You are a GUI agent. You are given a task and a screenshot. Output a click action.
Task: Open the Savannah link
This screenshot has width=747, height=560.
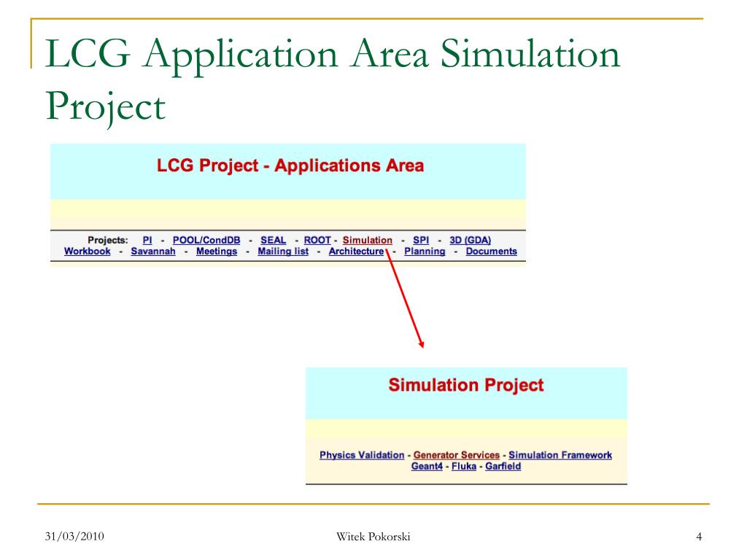click(153, 252)
